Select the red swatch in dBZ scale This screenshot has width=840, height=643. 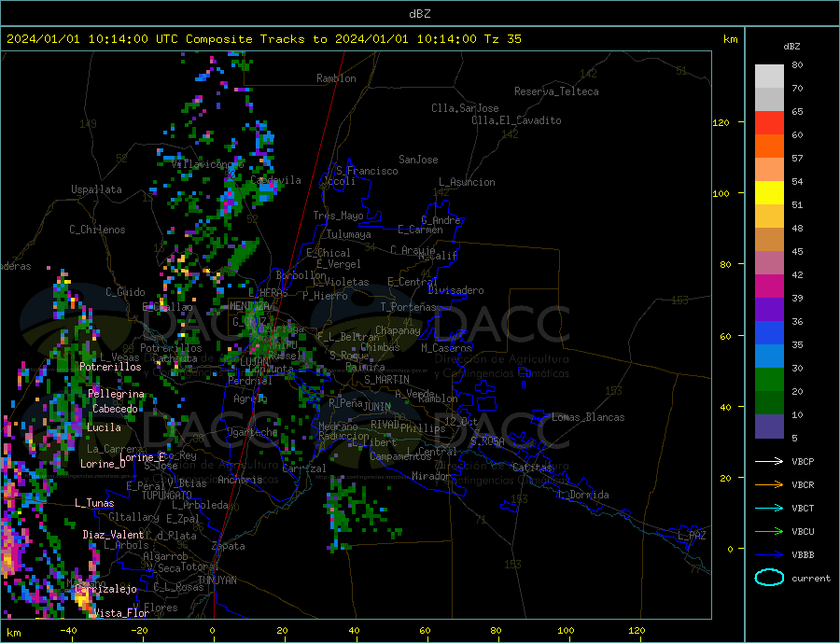[x=770, y=122]
